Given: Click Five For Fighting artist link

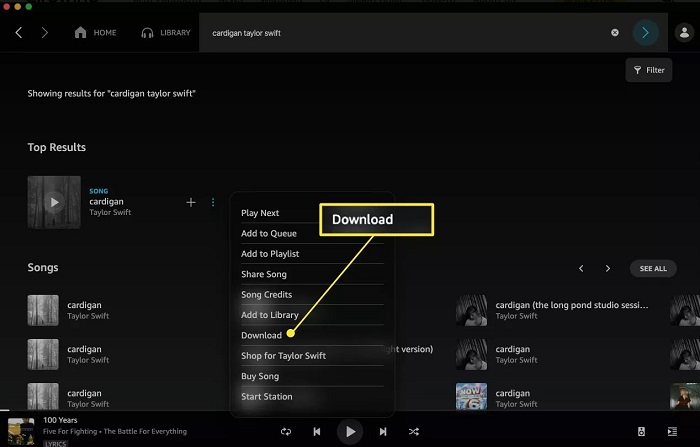Looking at the screenshot, I should pyautogui.click(x=70, y=431).
